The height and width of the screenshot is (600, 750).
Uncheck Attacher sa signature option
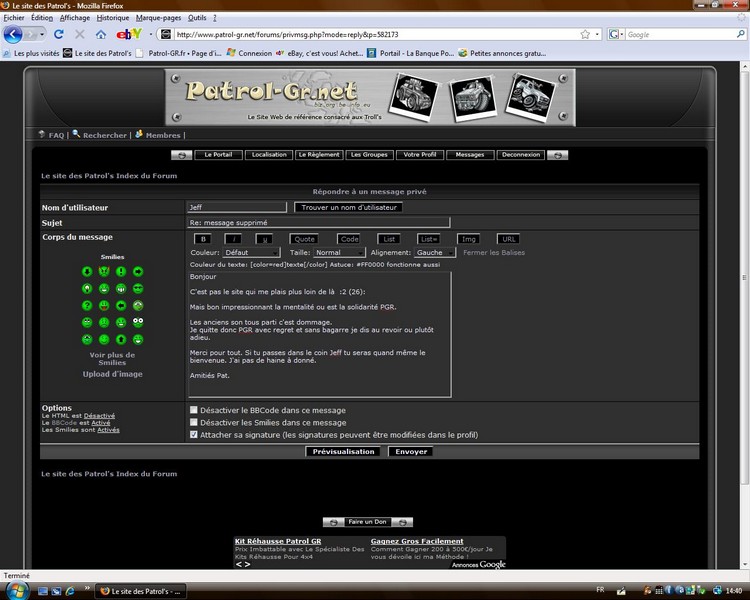click(x=194, y=435)
